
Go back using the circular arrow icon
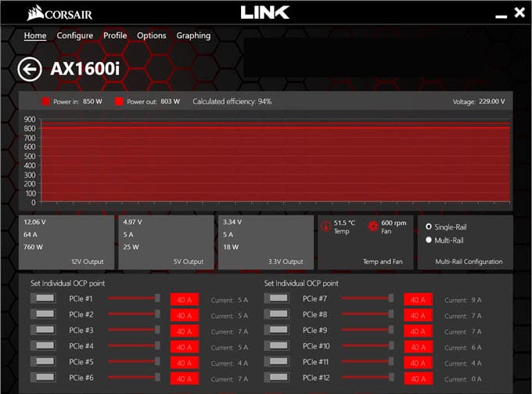point(30,69)
